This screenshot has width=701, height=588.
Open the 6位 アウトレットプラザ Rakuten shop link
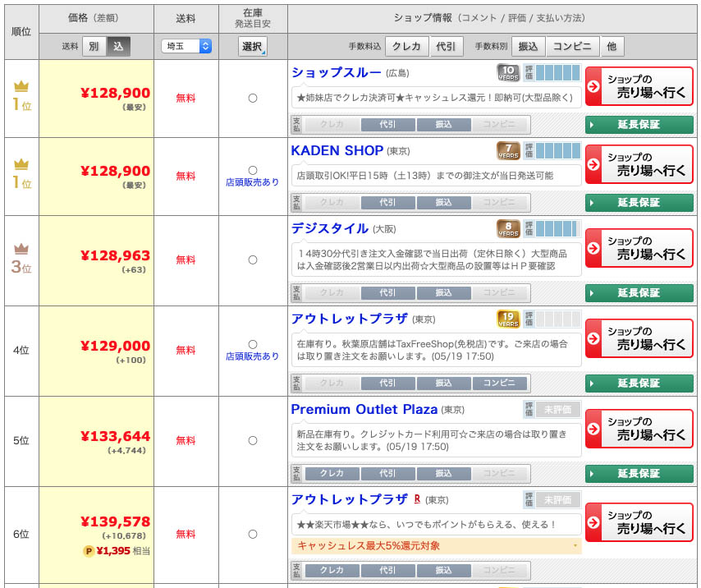[x=349, y=499]
